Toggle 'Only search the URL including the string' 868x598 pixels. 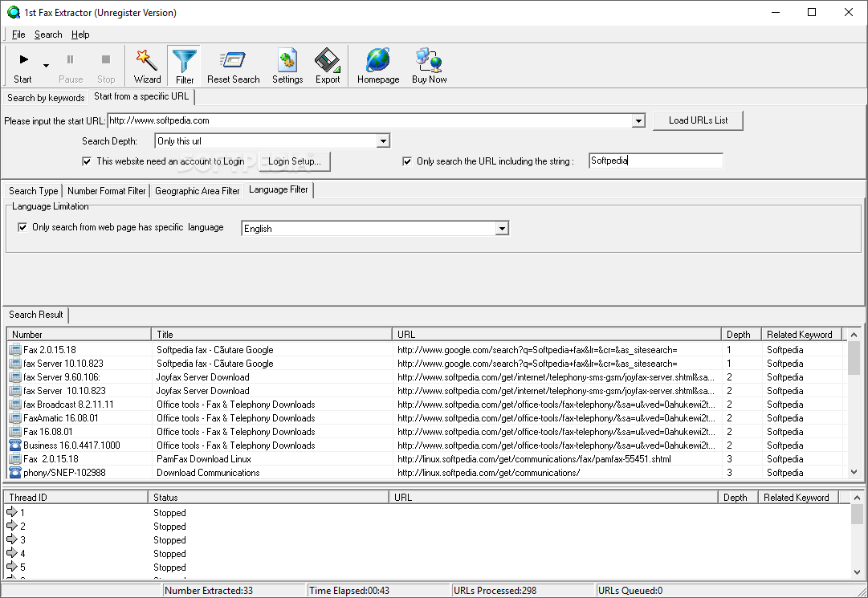point(407,161)
